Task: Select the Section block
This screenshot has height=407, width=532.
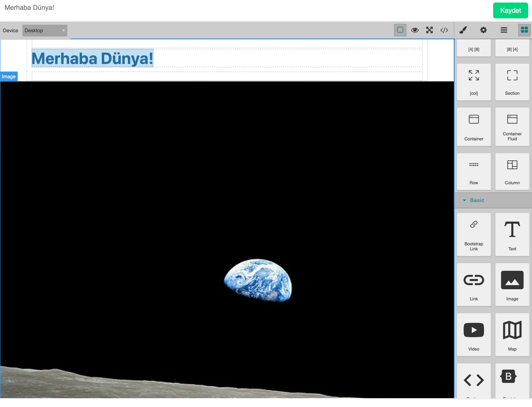Action: 512,82
